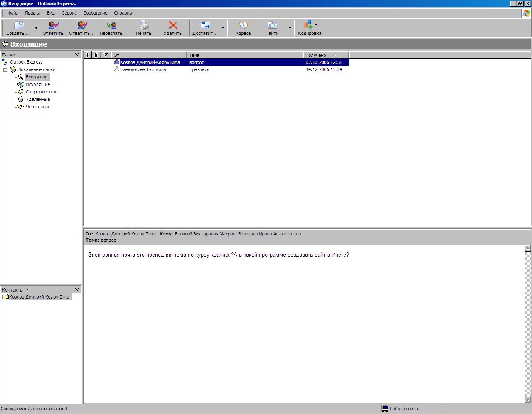The width and height of the screenshot is (532, 414).
Task: Click the preview pane scroll down arrow
Action: pyautogui.click(x=528, y=400)
